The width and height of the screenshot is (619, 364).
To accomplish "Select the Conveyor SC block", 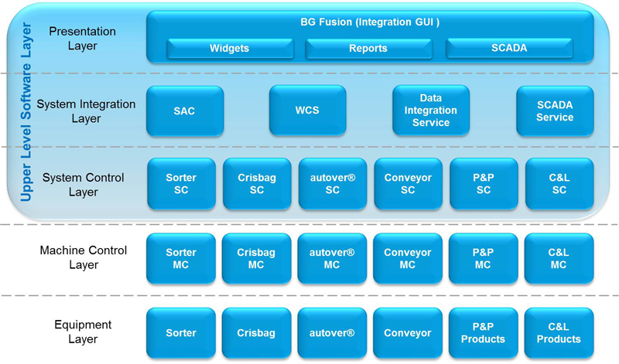I will (409, 184).
